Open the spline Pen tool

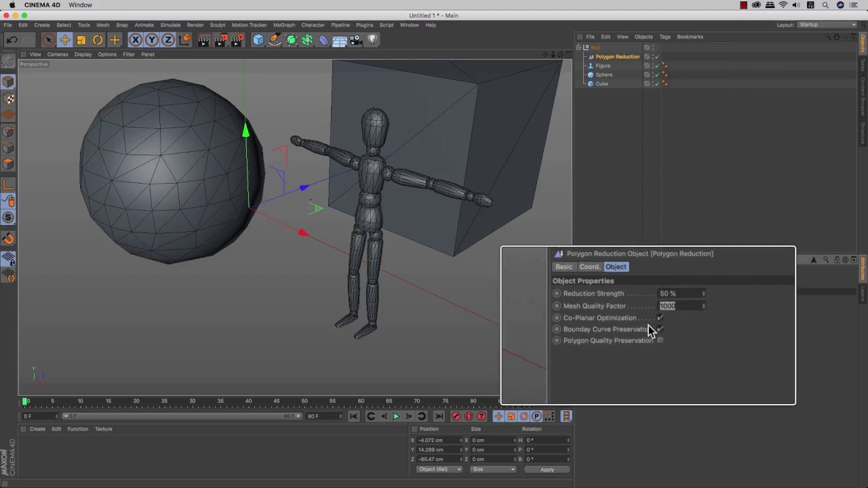coord(275,40)
